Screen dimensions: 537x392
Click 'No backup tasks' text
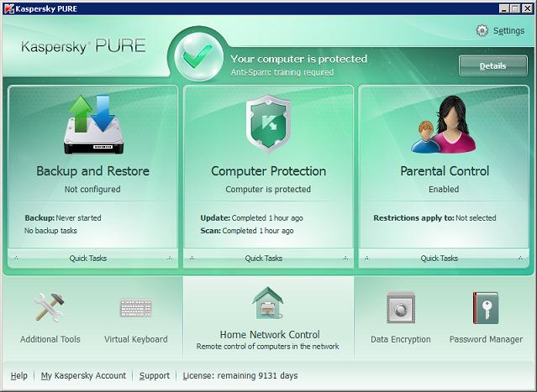(x=50, y=231)
